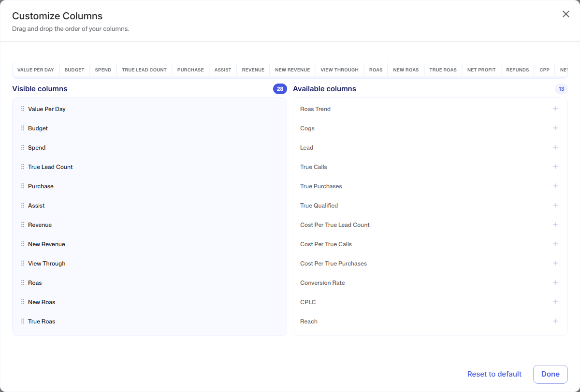Add Cost Per True Lead Count column
Image resolution: width=580 pixels, height=392 pixels.
pos(555,224)
